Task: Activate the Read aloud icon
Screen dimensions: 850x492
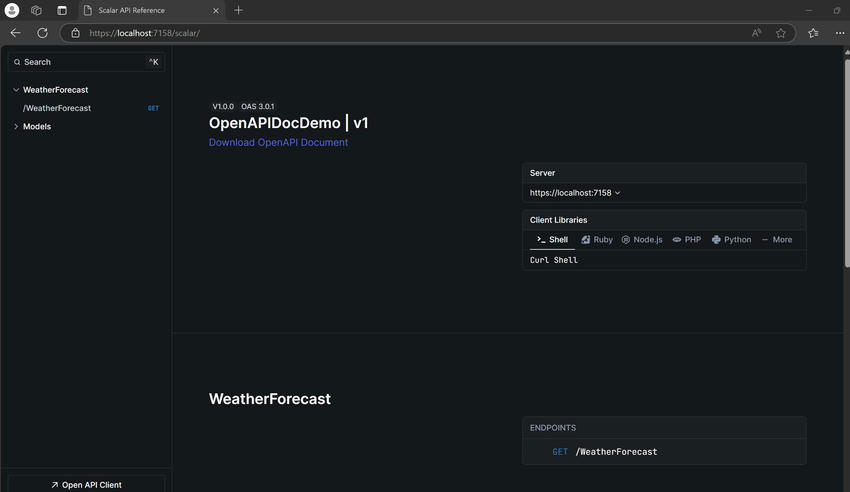Action: click(756, 33)
